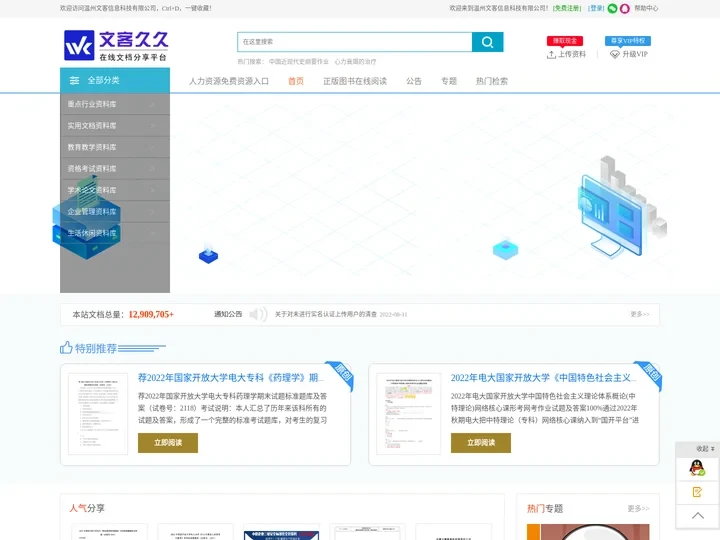Viewport: 720px width, 540px height.
Task: Open the 热门检索 nav item
Action: [492, 81]
